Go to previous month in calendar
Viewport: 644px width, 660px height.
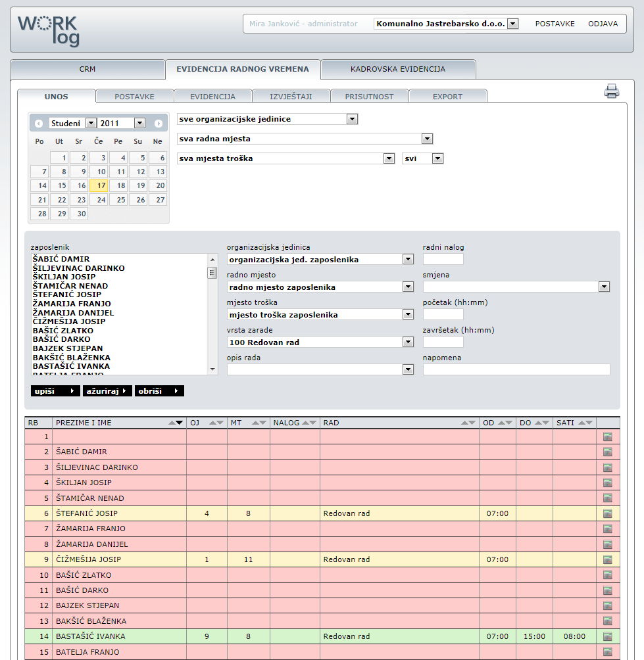39,124
